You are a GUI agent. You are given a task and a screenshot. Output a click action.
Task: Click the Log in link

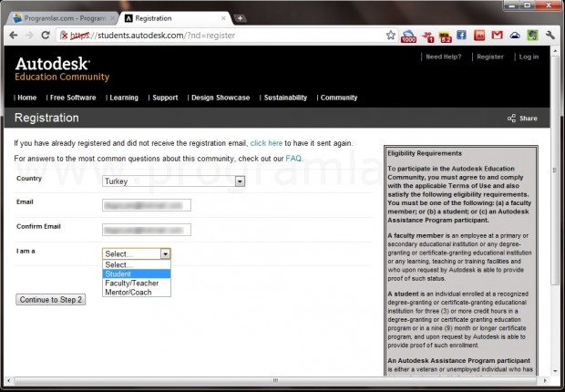pyautogui.click(x=529, y=57)
